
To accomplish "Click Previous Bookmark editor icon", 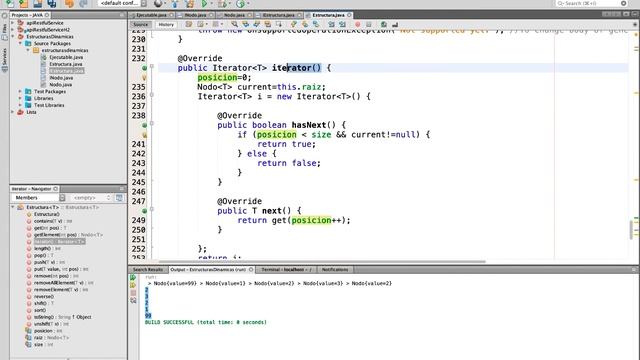I will tap(294, 24).
